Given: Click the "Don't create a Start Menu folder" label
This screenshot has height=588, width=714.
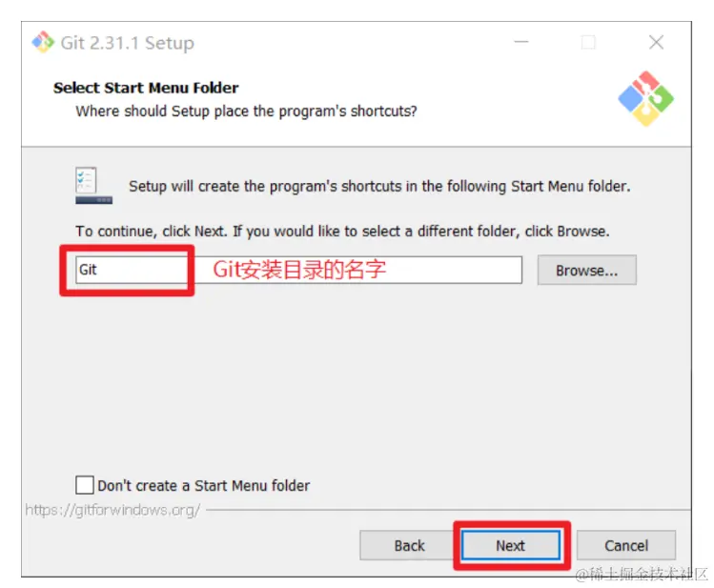Looking at the screenshot, I should click(x=204, y=486).
